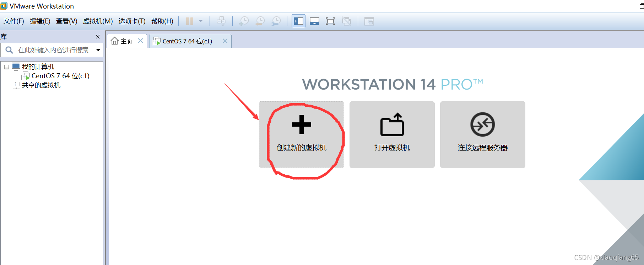The width and height of the screenshot is (644, 265).
Task: Enter full screen mode icon
Action: click(x=330, y=21)
